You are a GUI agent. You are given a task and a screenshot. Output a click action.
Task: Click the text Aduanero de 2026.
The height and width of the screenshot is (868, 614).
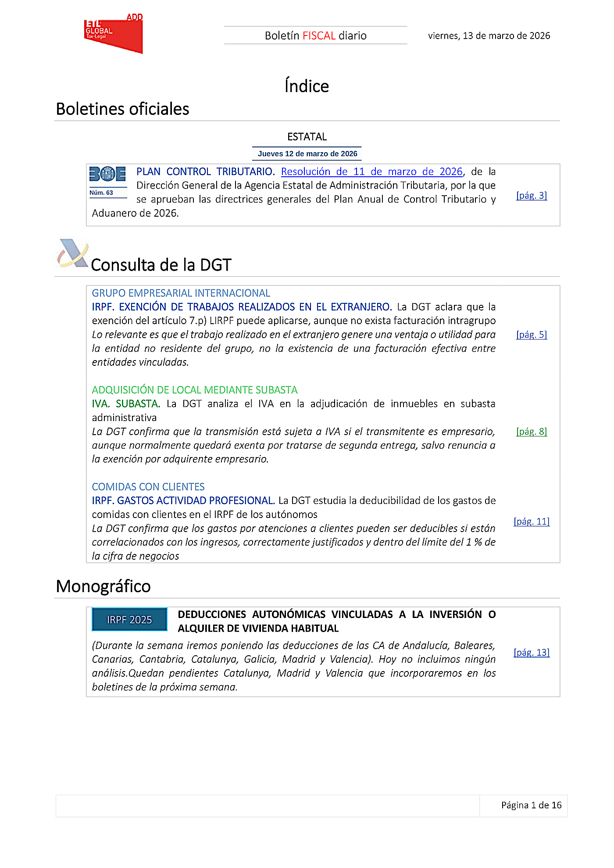136,213
